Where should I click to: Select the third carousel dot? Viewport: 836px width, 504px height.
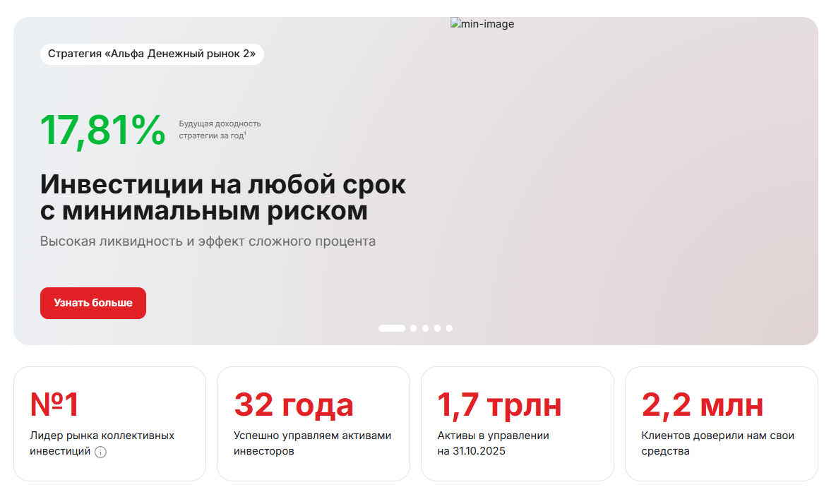(425, 328)
